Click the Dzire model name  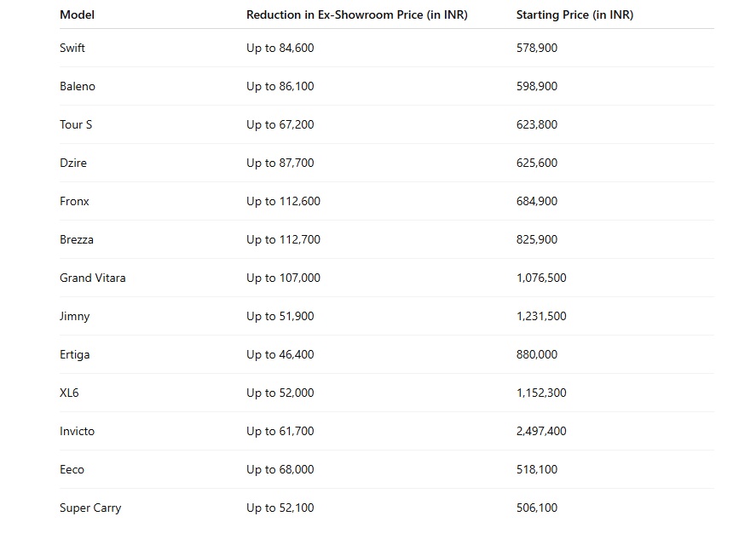(72, 163)
